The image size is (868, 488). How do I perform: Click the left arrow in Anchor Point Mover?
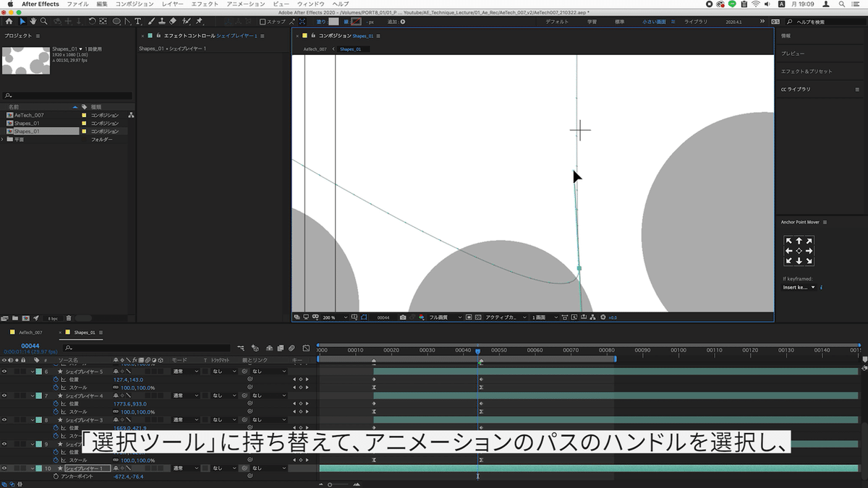(x=788, y=251)
